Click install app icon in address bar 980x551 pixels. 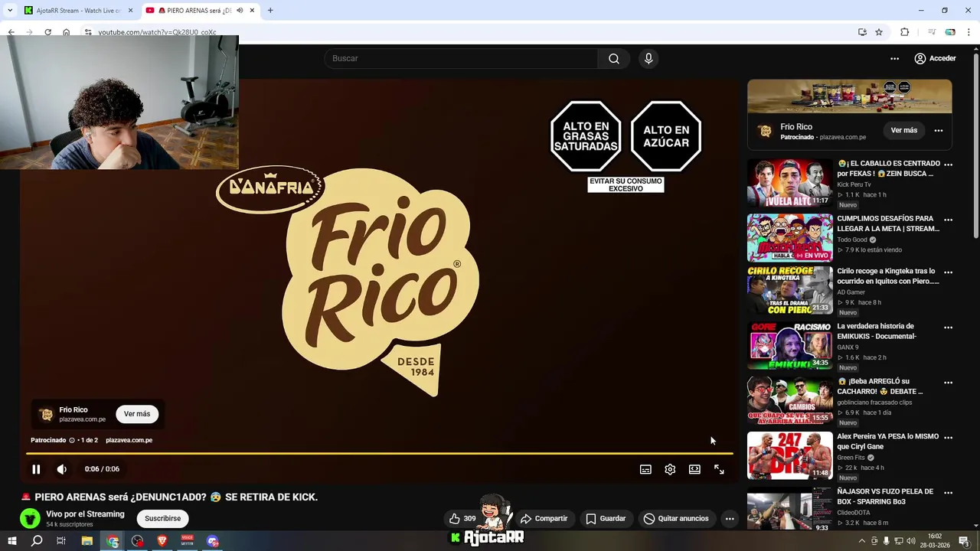click(x=862, y=32)
